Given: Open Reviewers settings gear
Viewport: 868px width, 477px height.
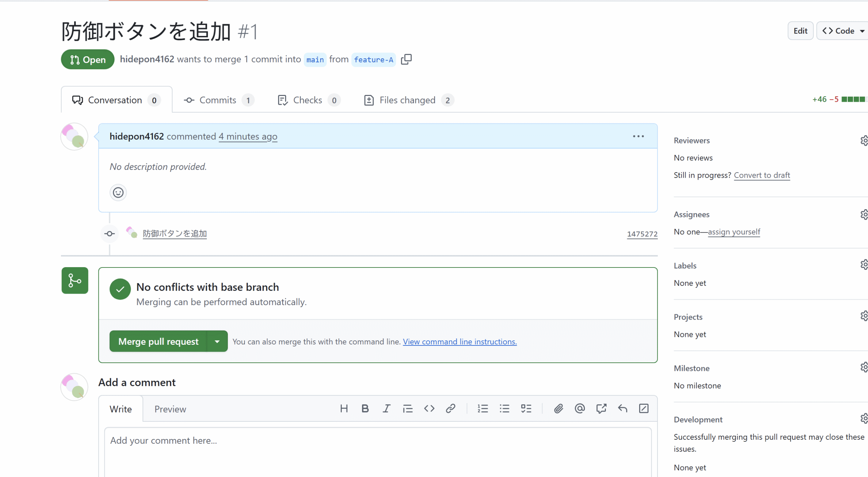Looking at the screenshot, I should (864, 140).
